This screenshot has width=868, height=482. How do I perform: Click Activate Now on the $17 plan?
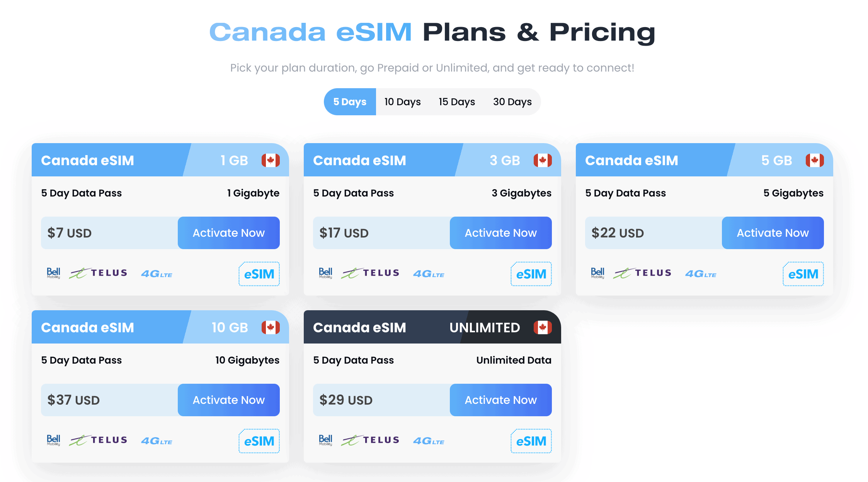pos(500,232)
